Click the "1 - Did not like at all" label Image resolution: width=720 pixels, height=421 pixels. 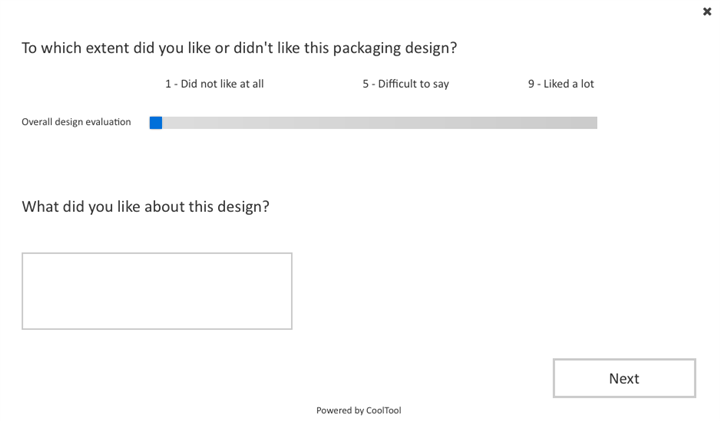point(214,84)
